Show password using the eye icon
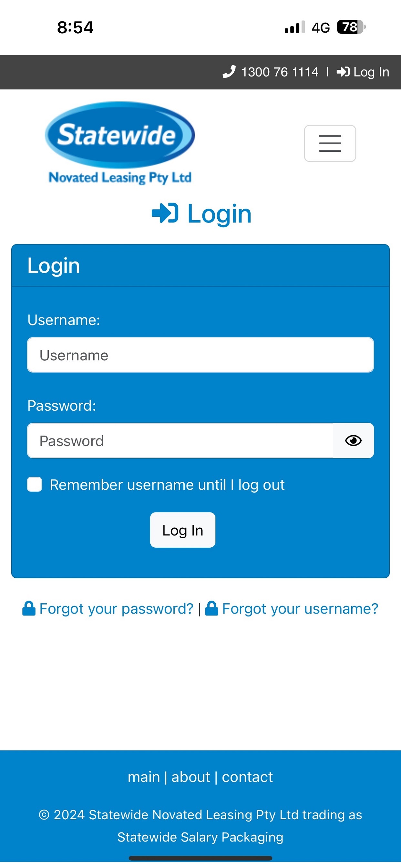 [x=353, y=440]
